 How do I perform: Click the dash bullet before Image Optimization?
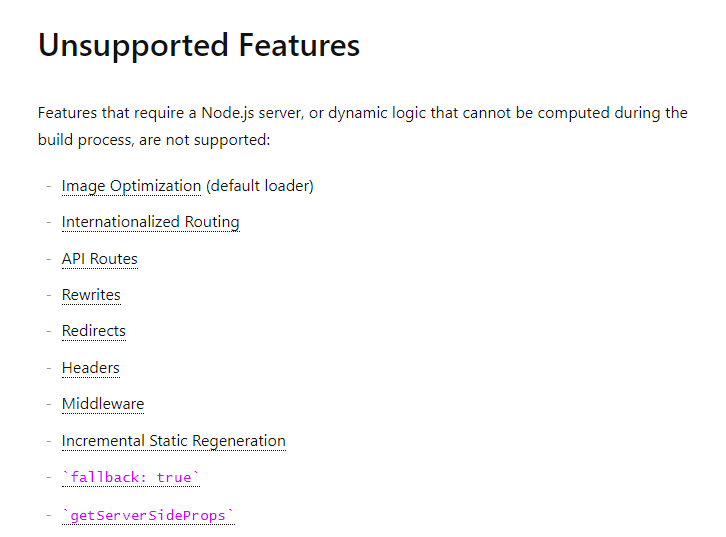point(49,186)
